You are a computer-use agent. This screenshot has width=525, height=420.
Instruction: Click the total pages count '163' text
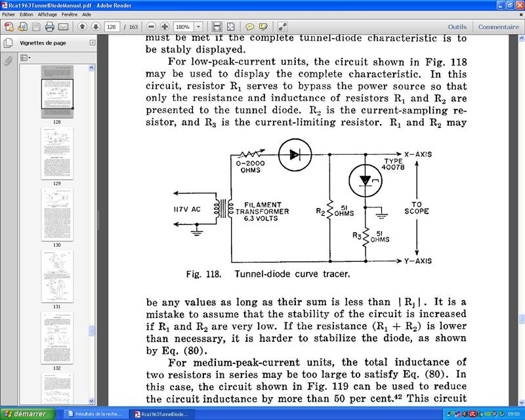click(134, 27)
